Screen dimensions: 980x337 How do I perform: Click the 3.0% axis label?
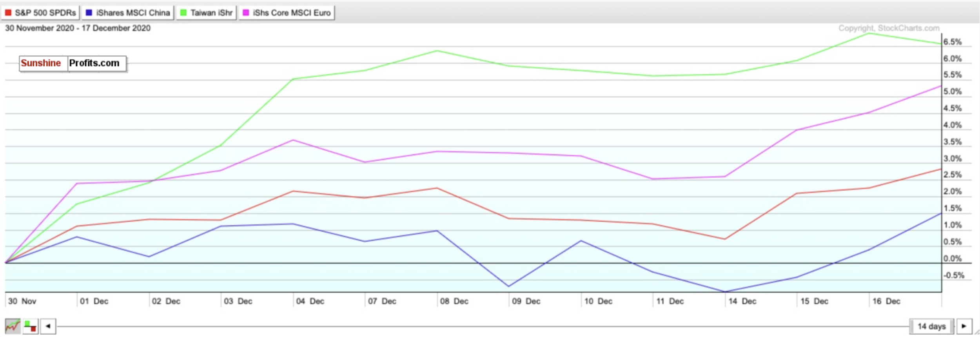click(953, 158)
